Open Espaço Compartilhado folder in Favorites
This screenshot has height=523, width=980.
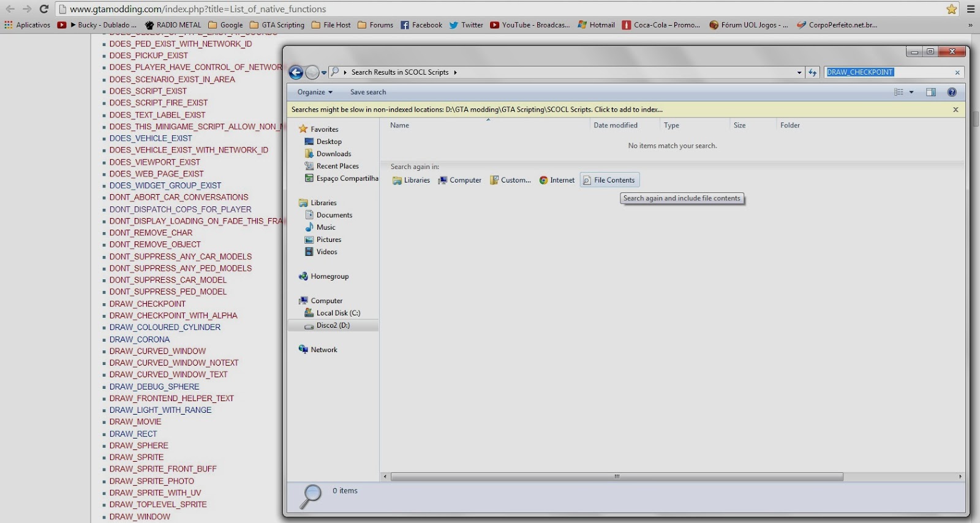tap(341, 178)
